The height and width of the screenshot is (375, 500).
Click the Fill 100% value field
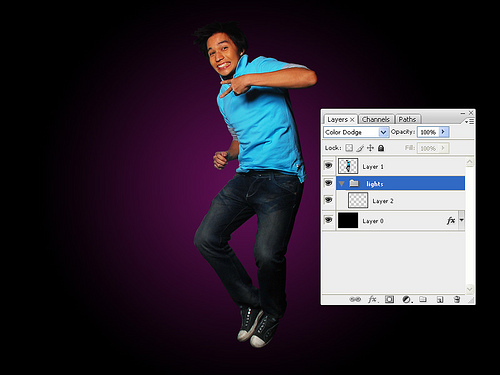pos(428,148)
